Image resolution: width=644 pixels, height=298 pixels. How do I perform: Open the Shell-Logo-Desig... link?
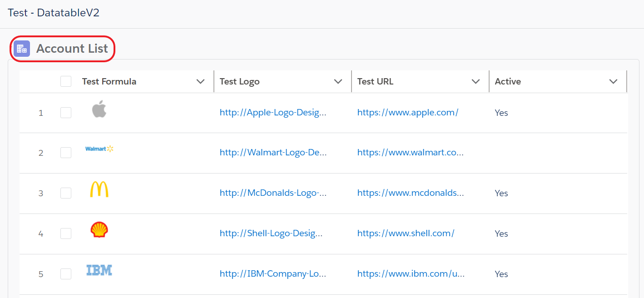pyautogui.click(x=271, y=233)
